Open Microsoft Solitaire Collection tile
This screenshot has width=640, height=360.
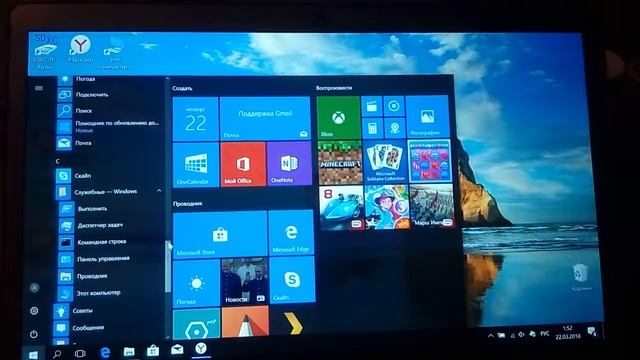[x=384, y=161]
